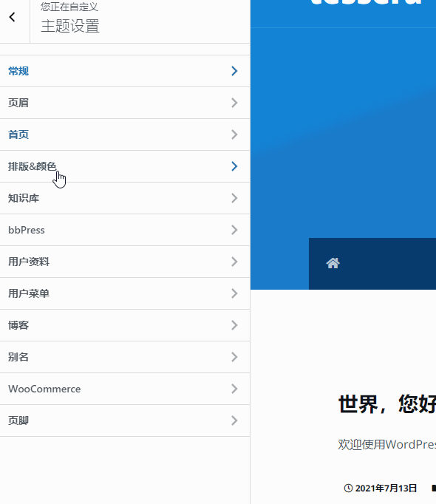This screenshot has height=504, width=436.
Task: Expand the 排版&颜色 section chevron
Action: tap(234, 166)
